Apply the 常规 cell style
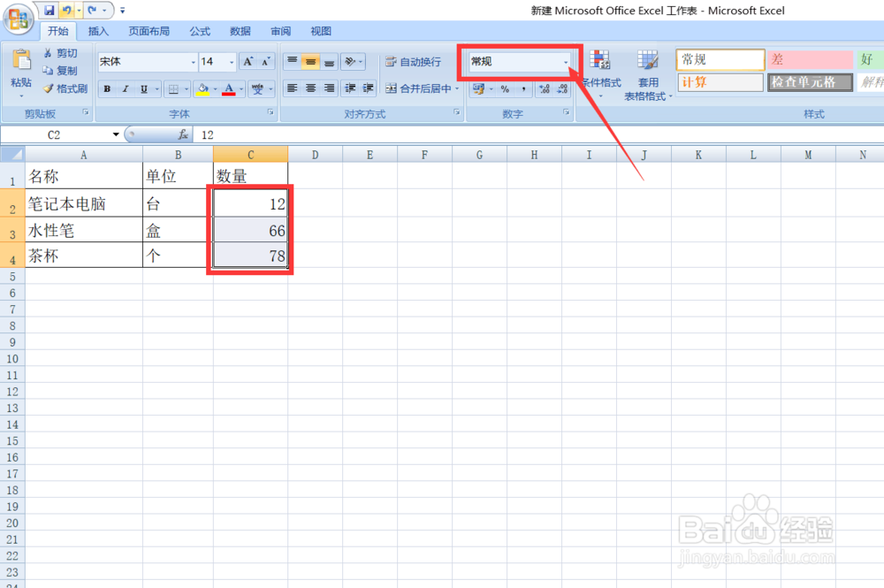 (720, 60)
